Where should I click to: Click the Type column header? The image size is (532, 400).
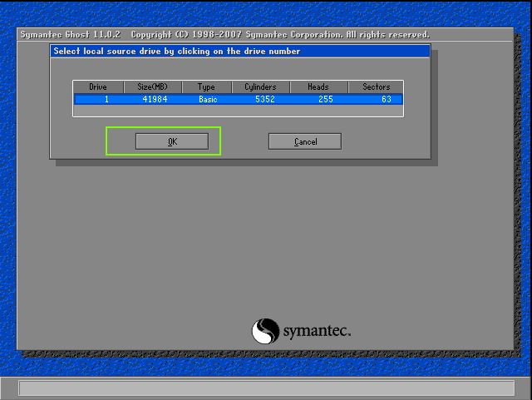coord(207,87)
